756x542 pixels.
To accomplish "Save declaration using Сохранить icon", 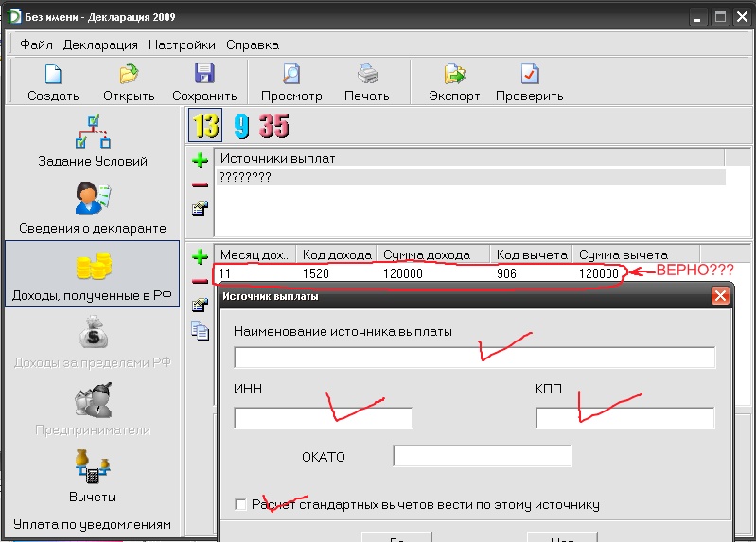I will (204, 76).
